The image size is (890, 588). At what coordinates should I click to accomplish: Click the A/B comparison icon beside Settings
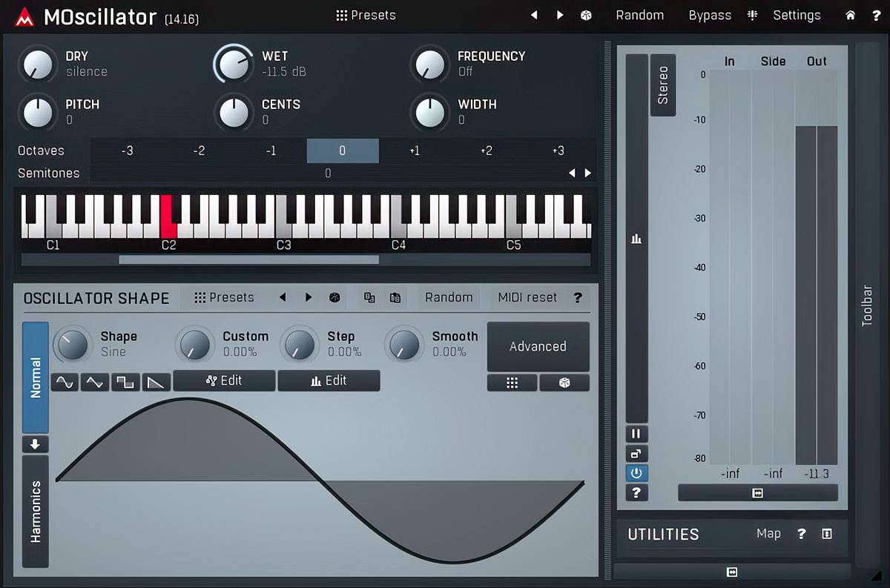753,15
